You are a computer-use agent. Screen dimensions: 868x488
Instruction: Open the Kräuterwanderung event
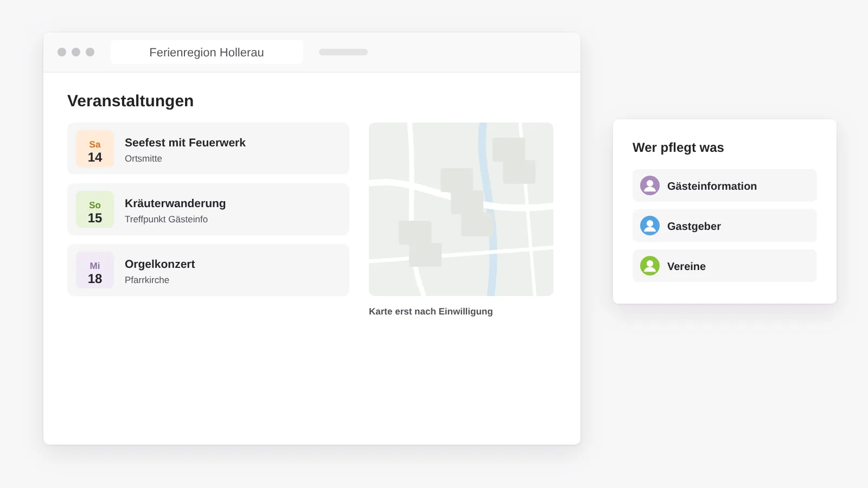click(208, 209)
